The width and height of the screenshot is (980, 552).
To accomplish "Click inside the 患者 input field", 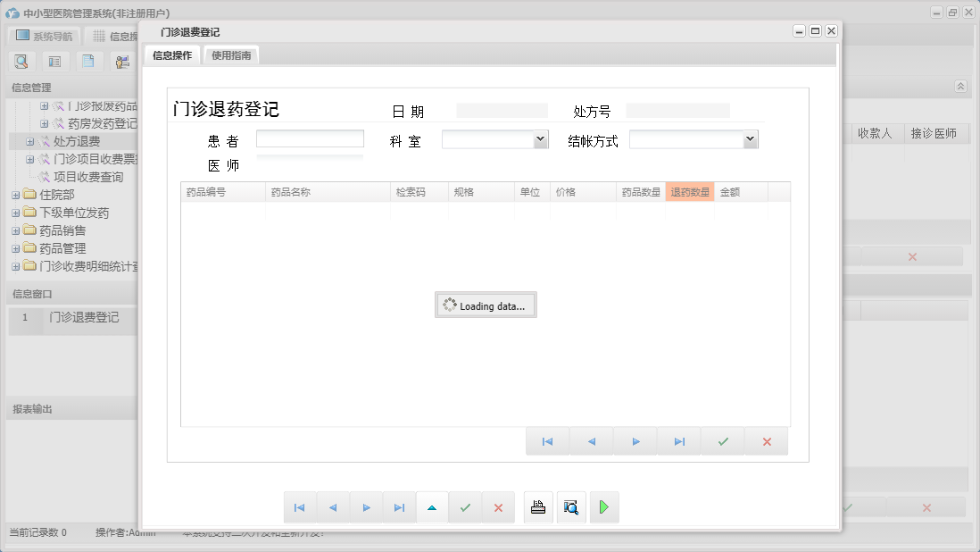I will (309, 139).
